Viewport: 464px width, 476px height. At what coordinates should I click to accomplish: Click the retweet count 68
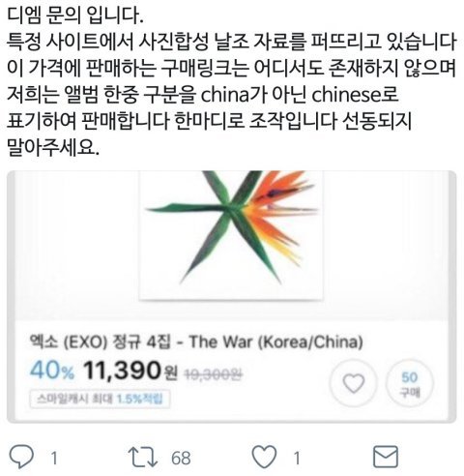(181, 458)
